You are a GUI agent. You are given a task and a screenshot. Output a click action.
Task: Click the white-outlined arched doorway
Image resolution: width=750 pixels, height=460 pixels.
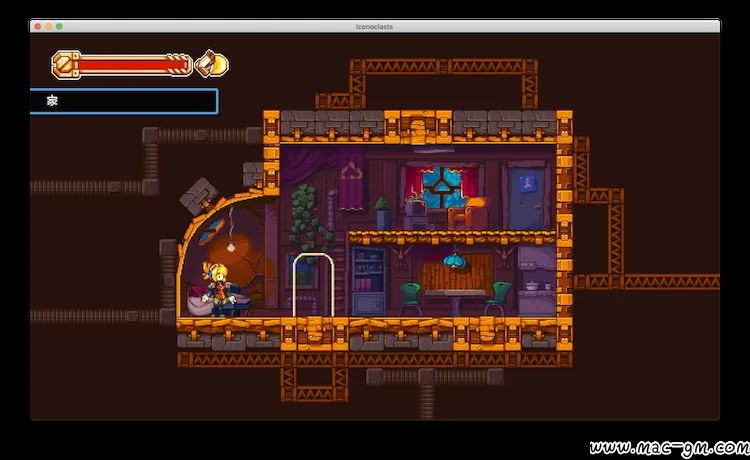(313, 285)
